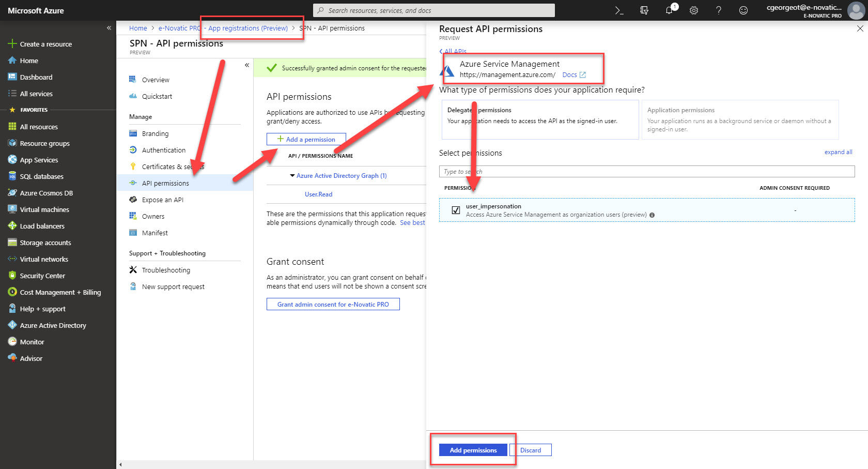Select the Delegated permissions option
The height and width of the screenshot is (469, 868).
click(x=540, y=119)
